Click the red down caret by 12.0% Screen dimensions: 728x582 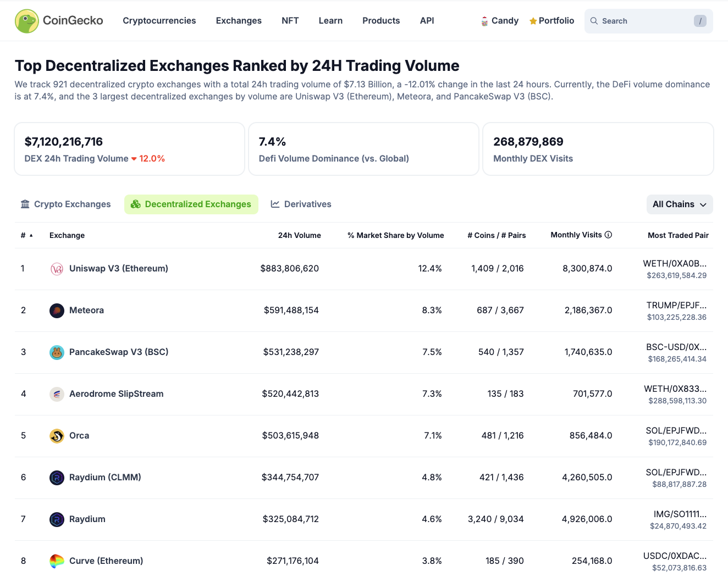click(x=134, y=159)
